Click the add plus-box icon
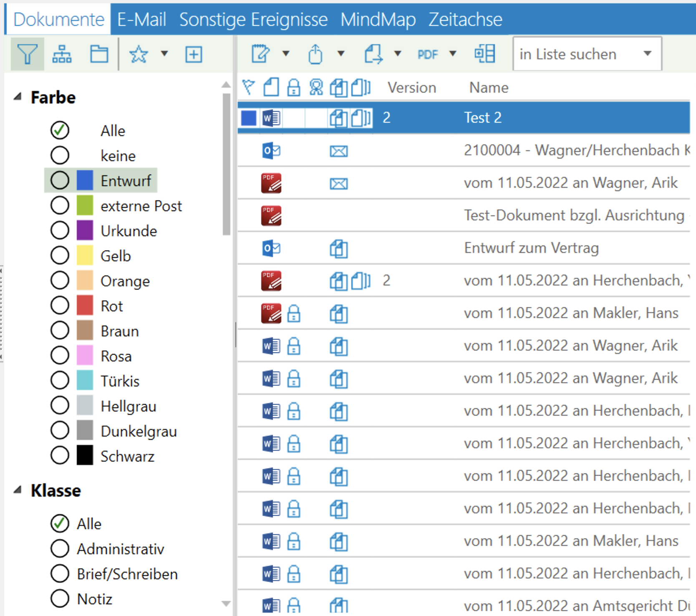This screenshot has width=696, height=616. [x=194, y=54]
